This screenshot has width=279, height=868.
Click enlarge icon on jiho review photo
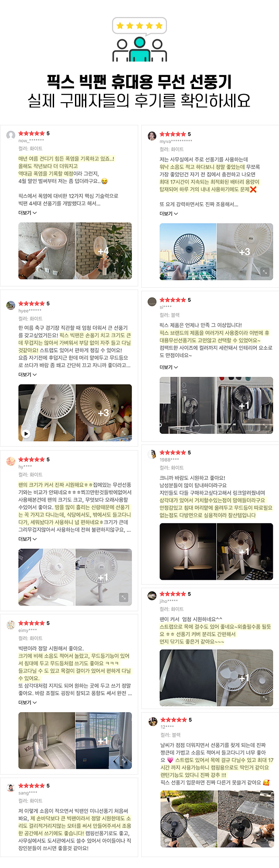(265, 698)
